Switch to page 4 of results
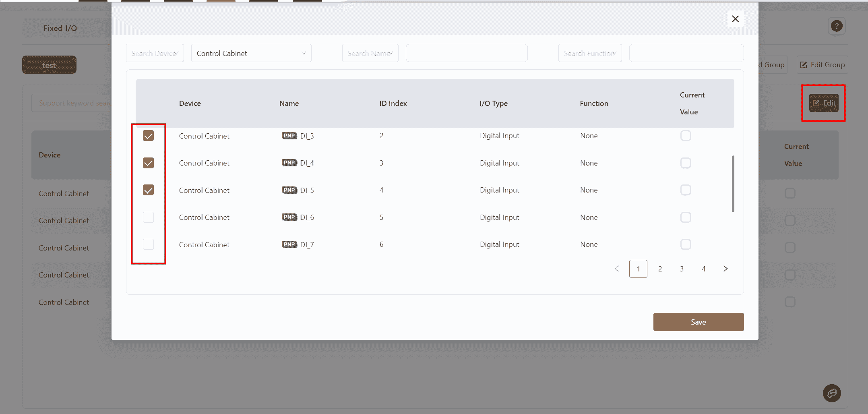The image size is (868, 414). tap(703, 269)
